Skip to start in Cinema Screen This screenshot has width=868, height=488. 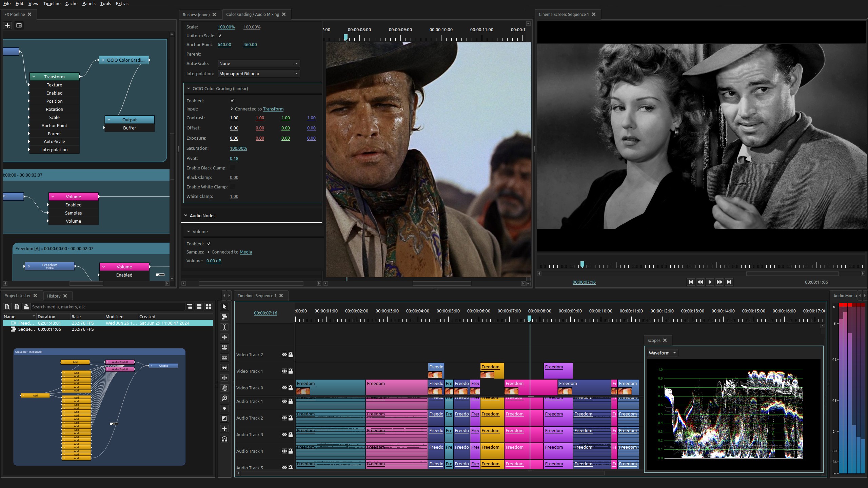point(691,282)
